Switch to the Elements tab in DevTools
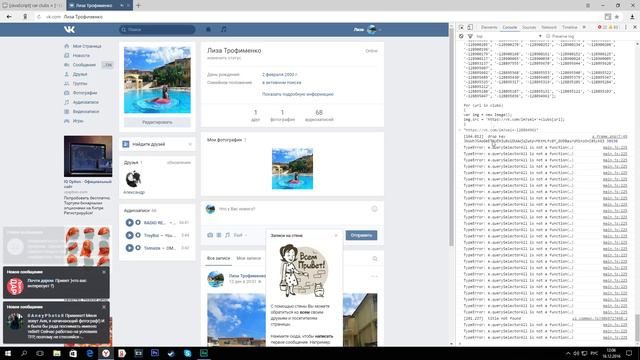Viewport: 640px width, 360px height. [x=489, y=27]
